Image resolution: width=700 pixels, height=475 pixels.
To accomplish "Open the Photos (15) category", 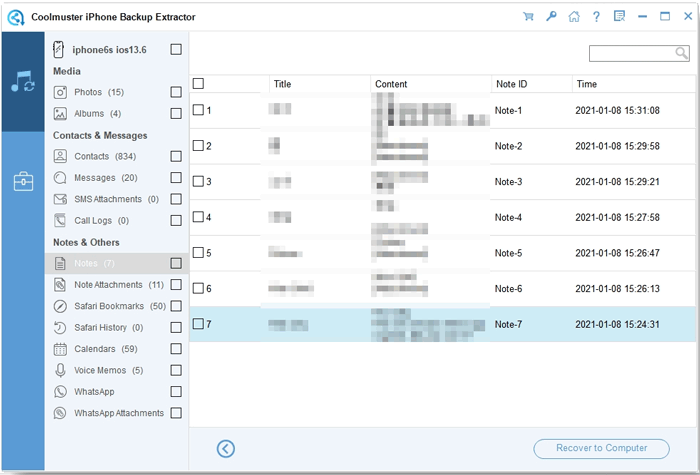I will (99, 92).
